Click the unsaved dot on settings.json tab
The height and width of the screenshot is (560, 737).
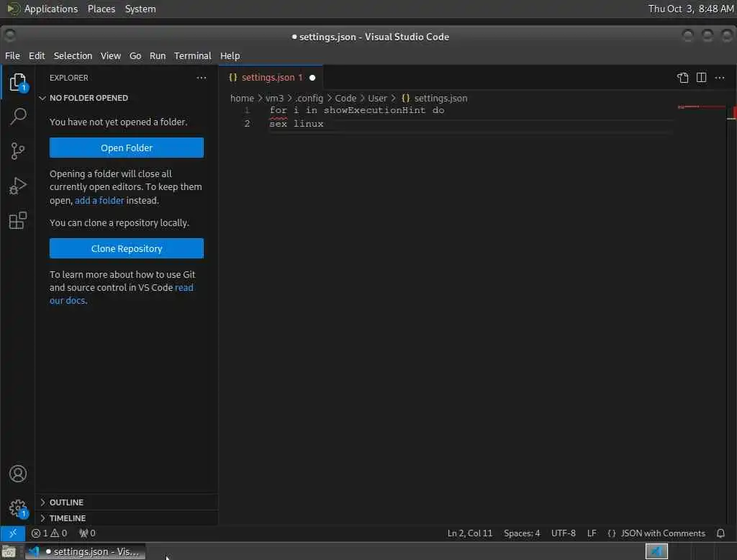point(312,78)
